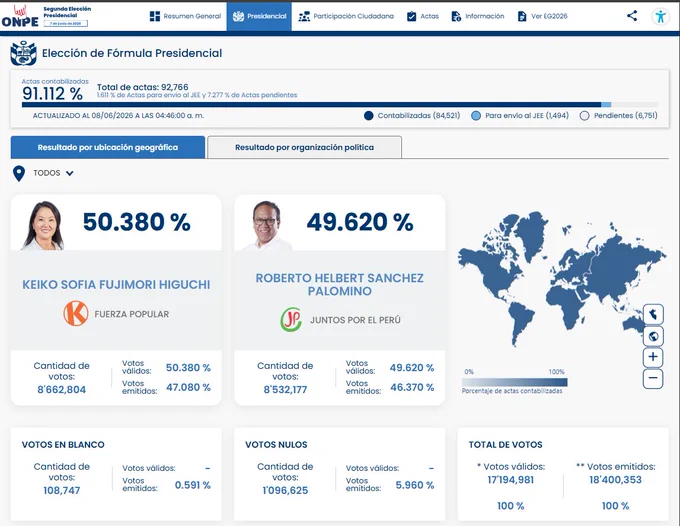680x526 pixels.
Task: Click VOTOS EN BLANCO heading
Action: [63, 444]
